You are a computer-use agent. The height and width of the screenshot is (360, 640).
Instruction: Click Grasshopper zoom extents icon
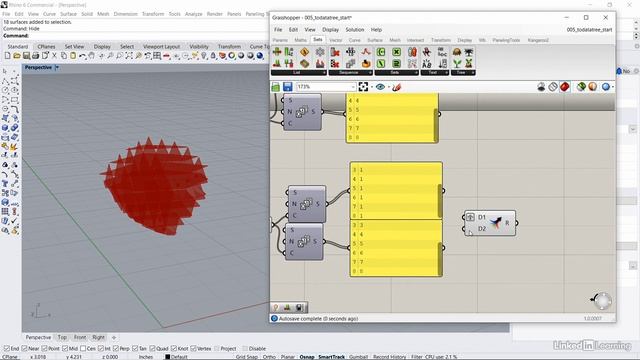[363, 87]
